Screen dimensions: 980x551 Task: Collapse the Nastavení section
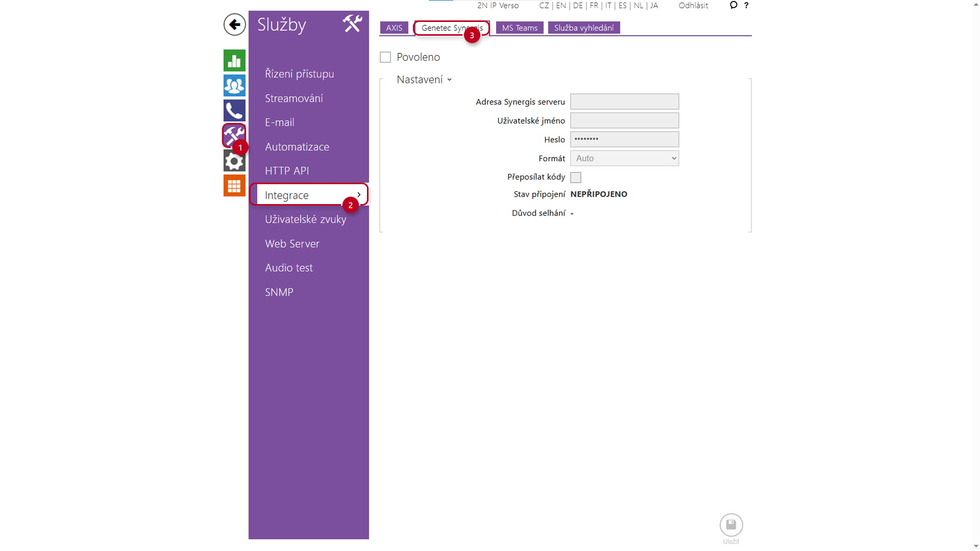424,80
